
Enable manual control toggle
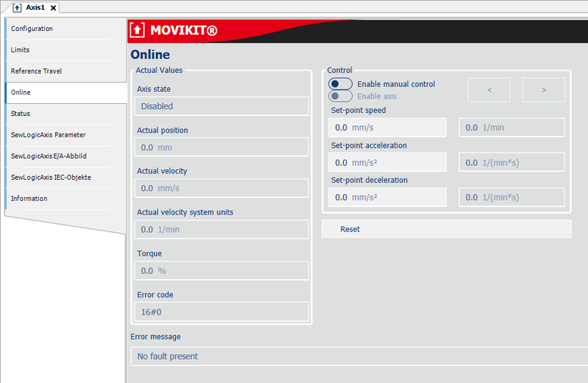pyautogui.click(x=341, y=84)
